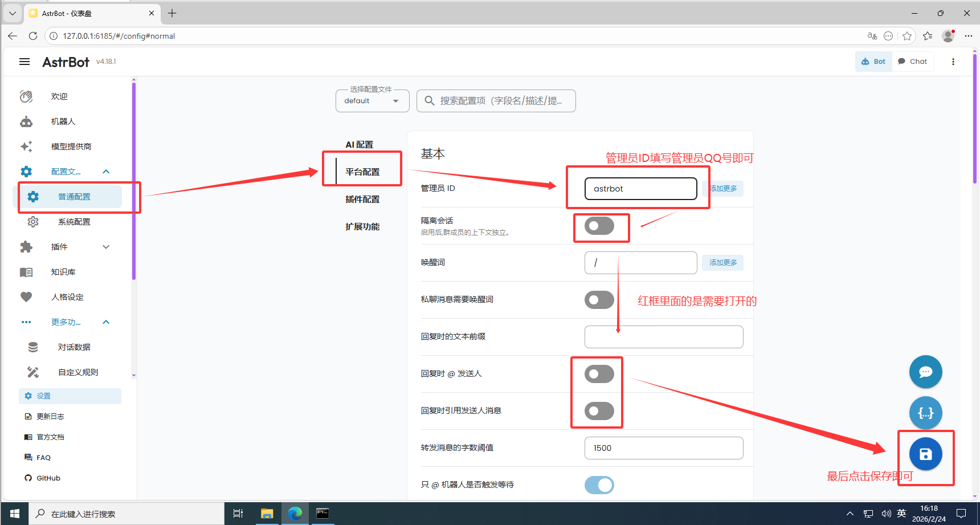Click 添加更多 next to 唤醒词
The image size is (980, 525).
coord(722,263)
